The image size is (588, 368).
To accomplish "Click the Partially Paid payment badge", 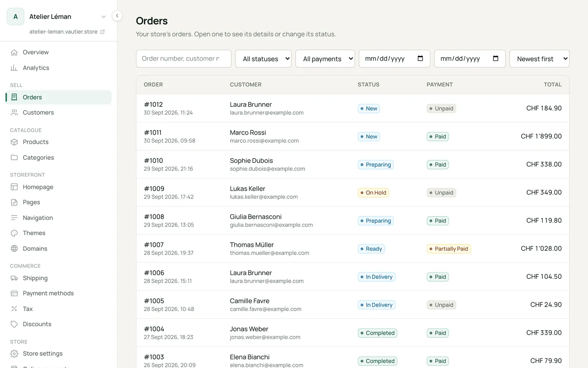I will pos(449,249).
